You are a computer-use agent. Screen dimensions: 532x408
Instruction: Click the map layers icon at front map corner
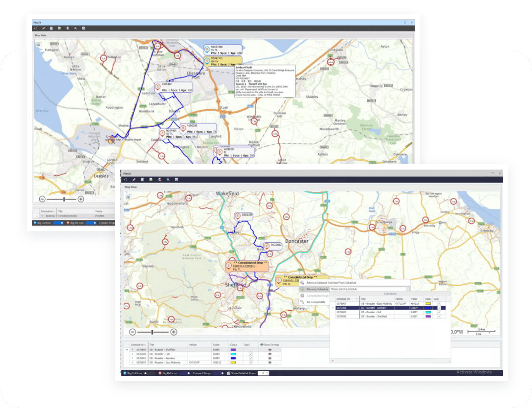[x=128, y=197]
